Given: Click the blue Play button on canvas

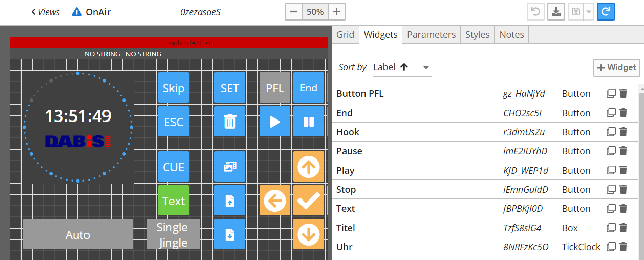Looking at the screenshot, I should click(275, 122).
